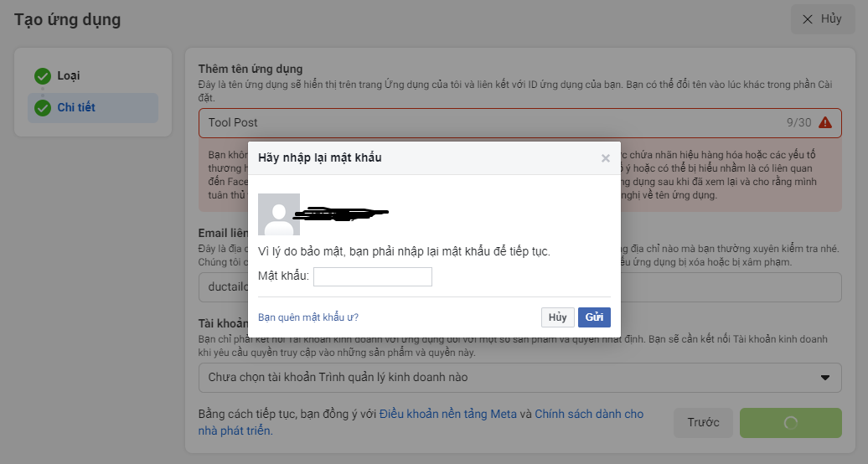This screenshot has height=464, width=868.
Task: Go back with the Trước button
Action: [x=703, y=423]
